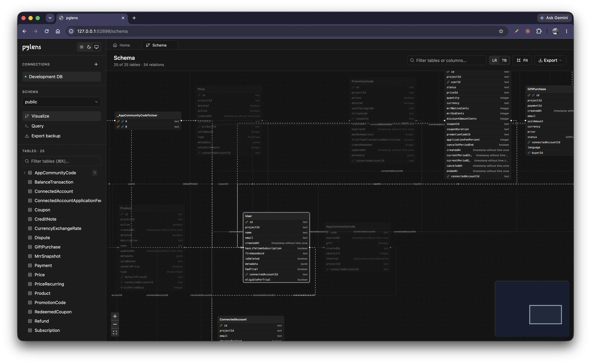Viewport: 591px width, 364px height.
Task: Select Coupon table in list
Action: (42, 210)
